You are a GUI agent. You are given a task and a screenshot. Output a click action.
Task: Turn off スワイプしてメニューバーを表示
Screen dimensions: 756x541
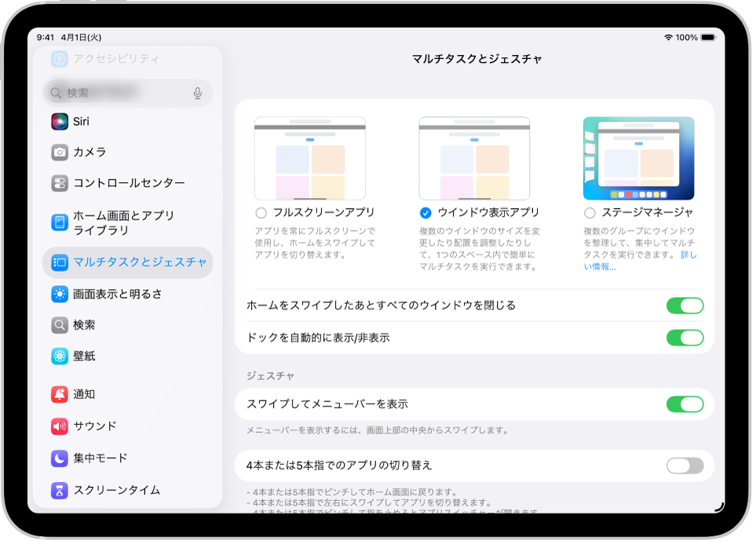click(685, 404)
